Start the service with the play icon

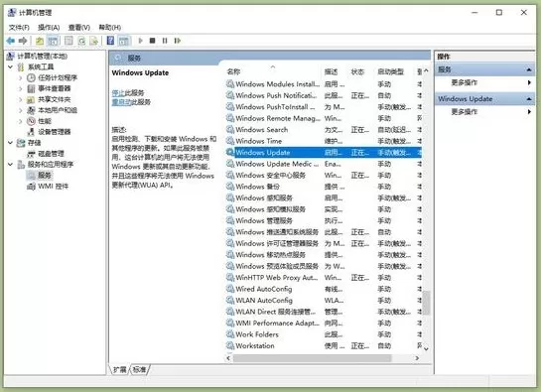140,41
